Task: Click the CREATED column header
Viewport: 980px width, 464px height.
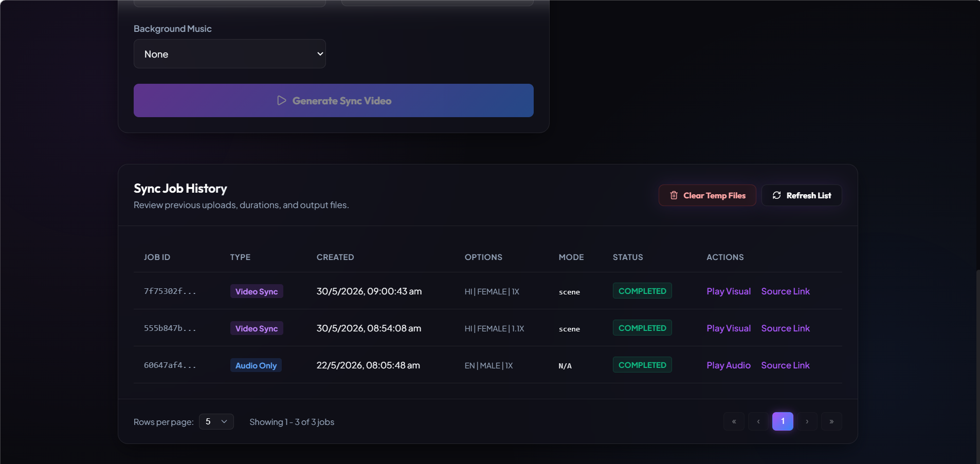Action: tap(335, 257)
